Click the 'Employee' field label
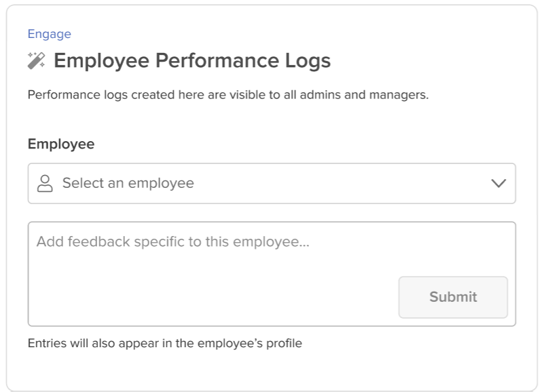Viewport: 550px width, 392px height. point(61,144)
